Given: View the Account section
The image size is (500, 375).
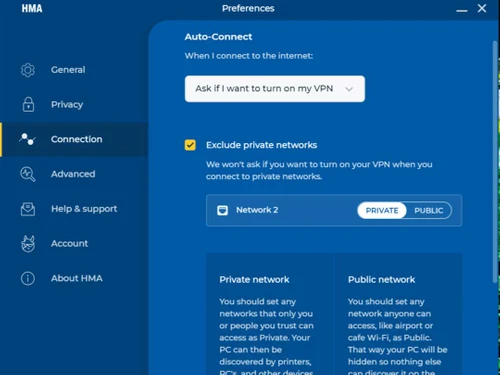Looking at the screenshot, I should click(74, 244).
